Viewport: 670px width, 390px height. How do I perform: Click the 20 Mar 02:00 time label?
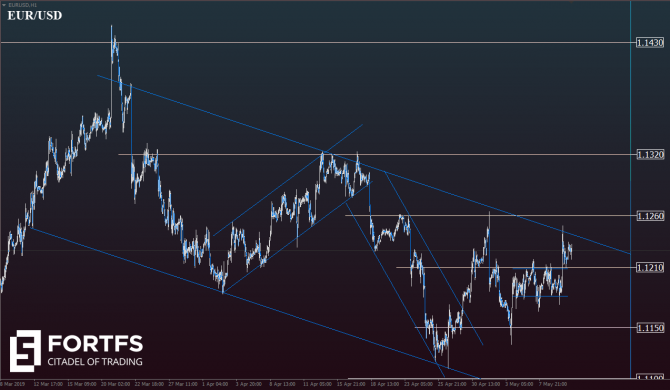pyautogui.click(x=115, y=384)
